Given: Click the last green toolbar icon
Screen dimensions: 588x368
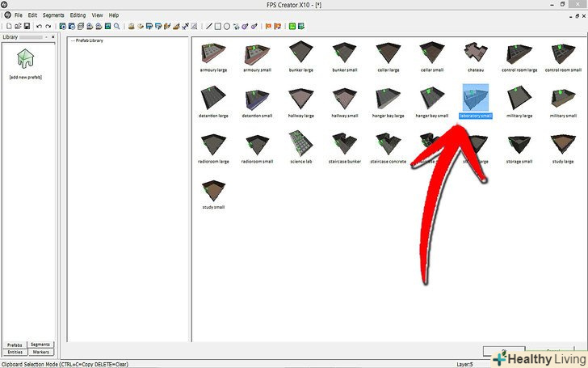Looking at the screenshot, I should pyautogui.click(x=300, y=26).
